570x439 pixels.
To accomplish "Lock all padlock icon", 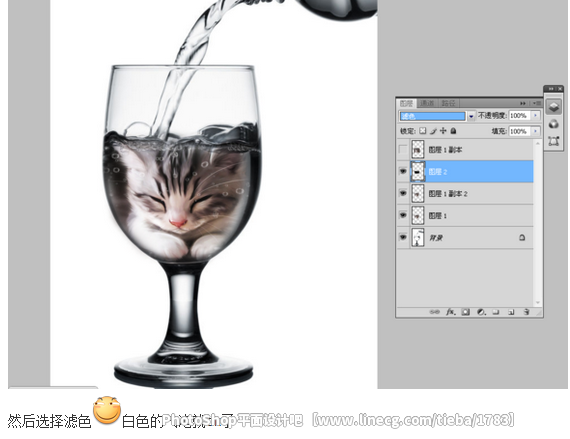I will (x=453, y=131).
